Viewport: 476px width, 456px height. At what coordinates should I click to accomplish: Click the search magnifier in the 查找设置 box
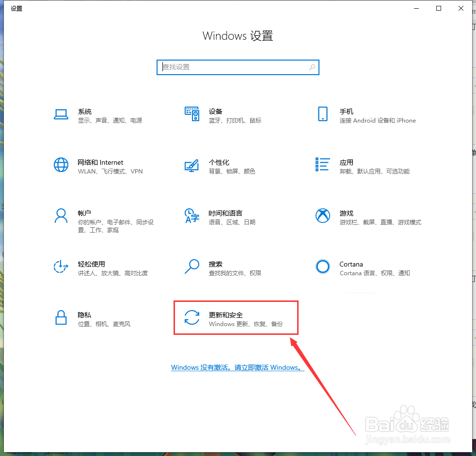[312, 67]
